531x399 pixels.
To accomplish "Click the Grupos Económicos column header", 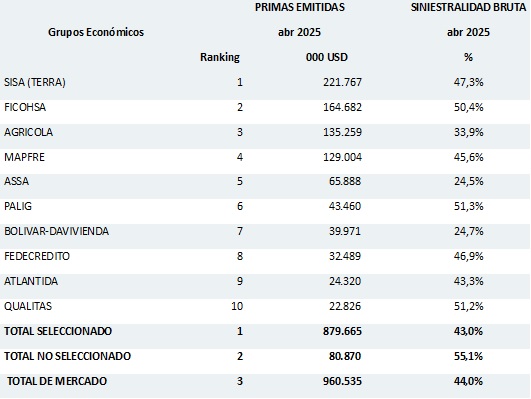I will click(96, 32).
